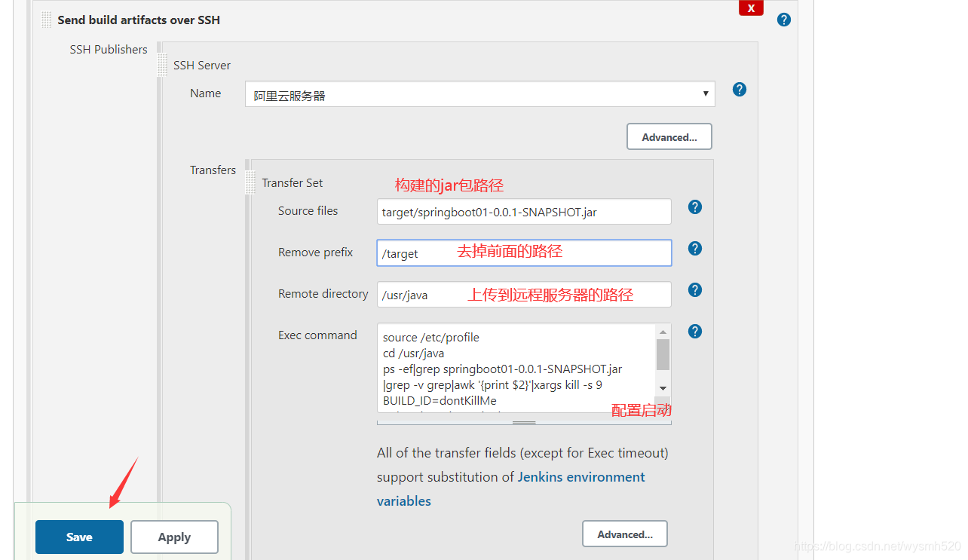Click inside the Exec command textarea

tap(516, 369)
